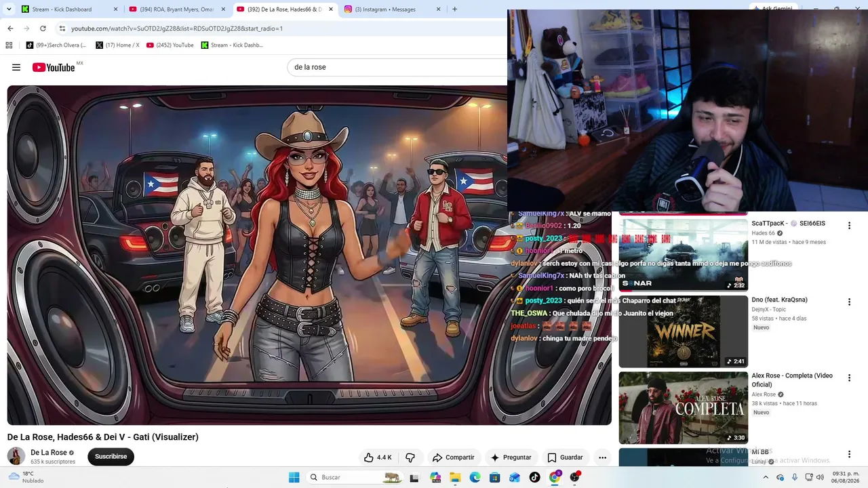Close the ROA, Bryant Myers tab
Image resolution: width=868 pixels, height=488 pixels.
pyautogui.click(x=223, y=9)
